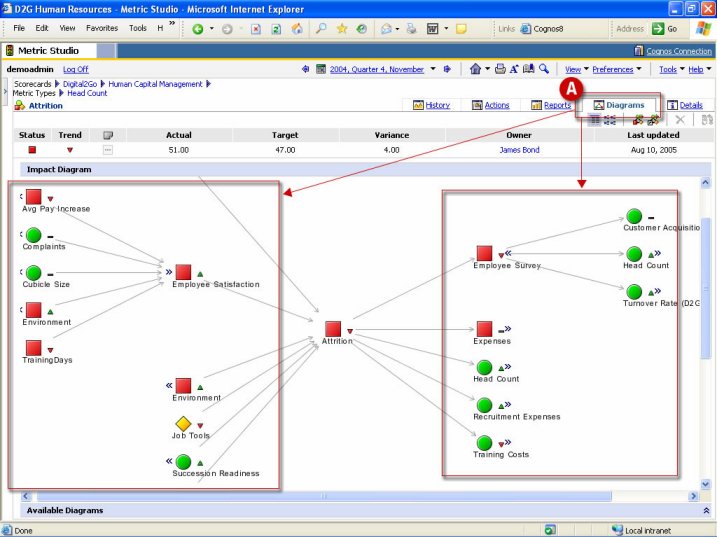Screen dimensions: 717x537
Task: Open browser Favorites star icon
Action: (x=342, y=29)
